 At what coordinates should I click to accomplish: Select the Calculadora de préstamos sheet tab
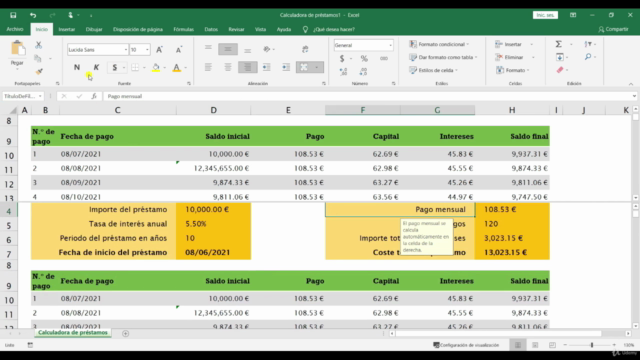point(73,333)
